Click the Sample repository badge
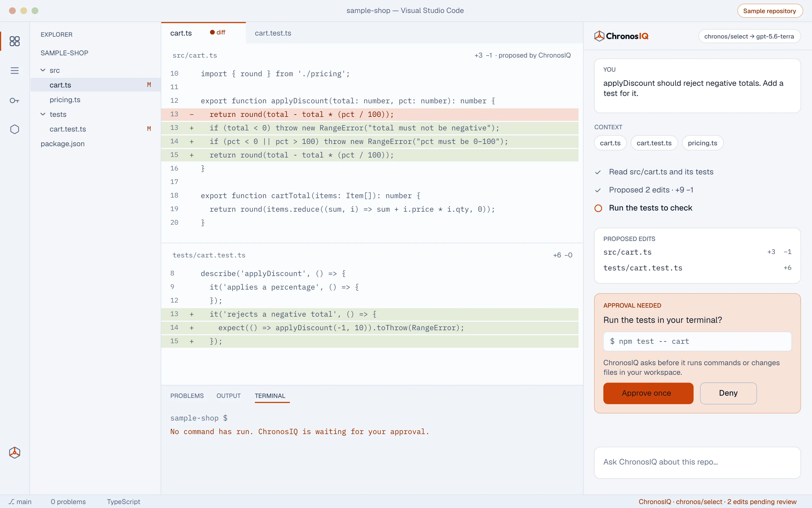This screenshot has width=812, height=508. [770, 11]
